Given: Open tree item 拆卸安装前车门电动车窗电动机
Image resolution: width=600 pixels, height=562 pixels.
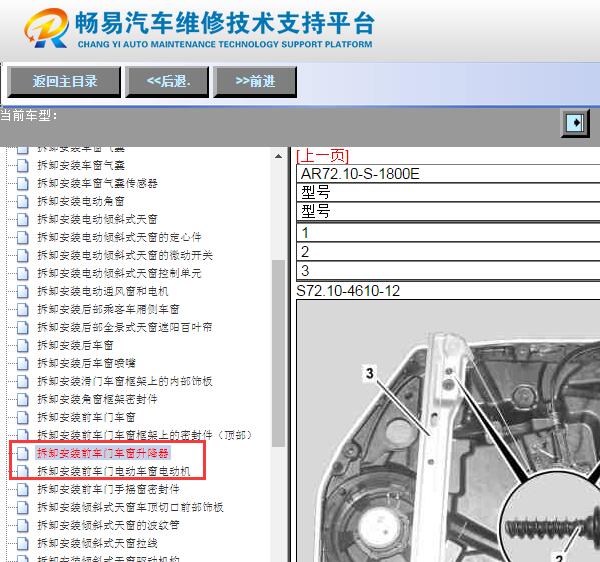Looking at the screenshot, I should (x=114, y=471).
